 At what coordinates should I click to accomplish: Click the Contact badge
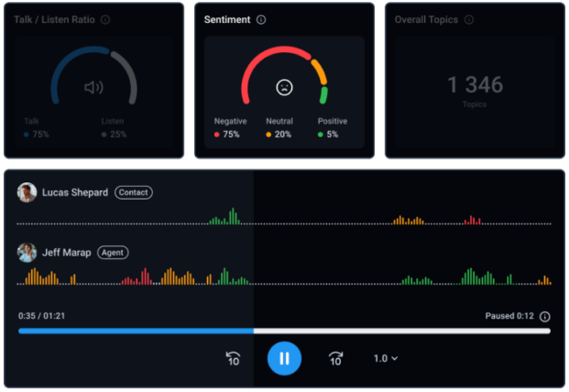[x=134, y=192]
